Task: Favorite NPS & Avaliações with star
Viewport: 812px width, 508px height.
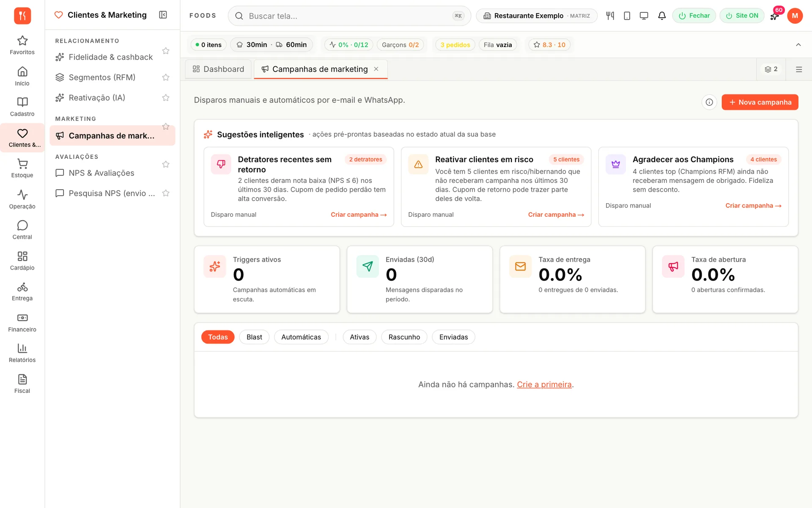Action: (x=166, y=164)
